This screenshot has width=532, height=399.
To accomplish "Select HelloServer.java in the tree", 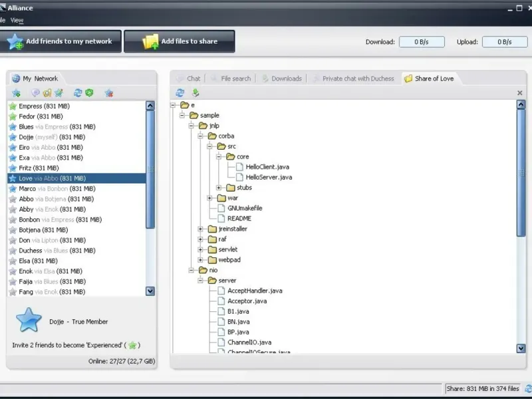I will tap(269, 177).
